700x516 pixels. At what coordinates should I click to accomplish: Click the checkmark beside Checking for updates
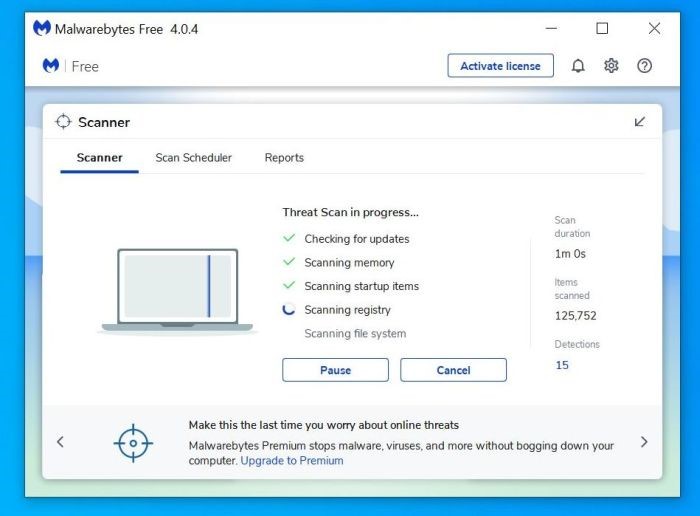(289, 238)
